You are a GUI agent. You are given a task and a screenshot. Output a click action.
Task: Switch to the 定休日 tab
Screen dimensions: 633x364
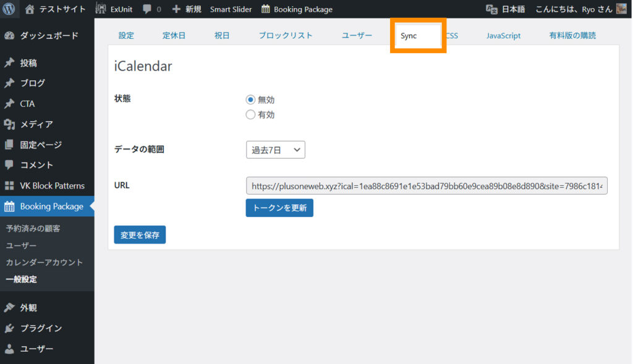[x=174, y=36]
